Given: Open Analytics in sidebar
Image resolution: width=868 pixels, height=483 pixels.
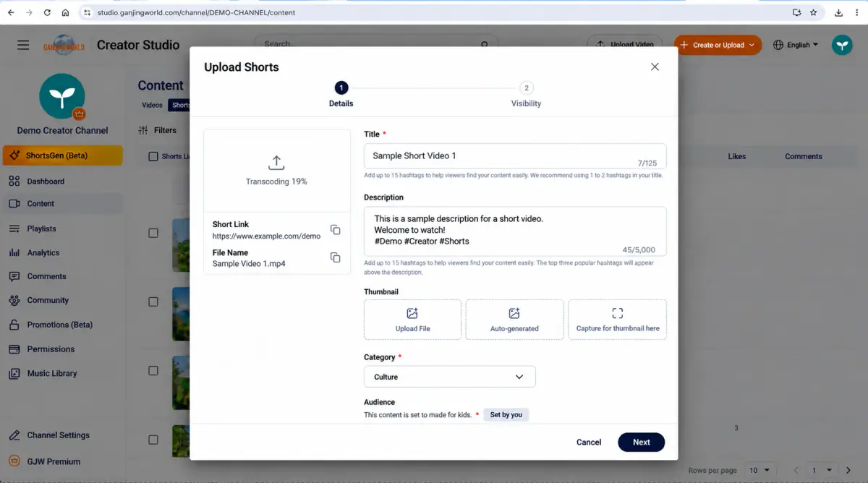Looking at the screenshot, I should pyautogui.click(x=62, y=252).
